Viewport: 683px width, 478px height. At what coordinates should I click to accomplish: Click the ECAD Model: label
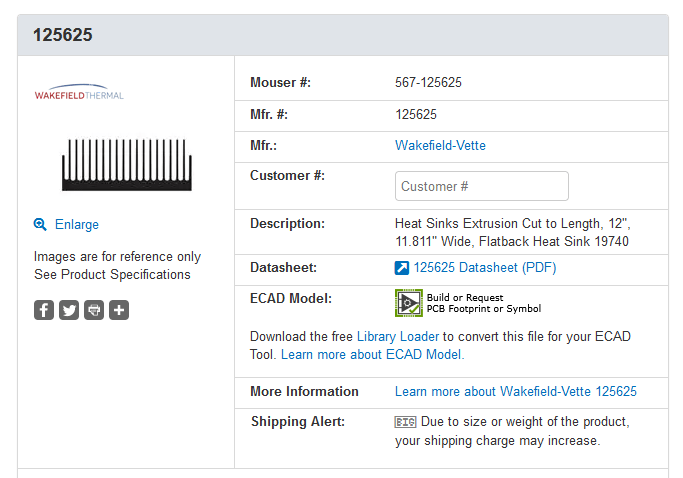291,298
